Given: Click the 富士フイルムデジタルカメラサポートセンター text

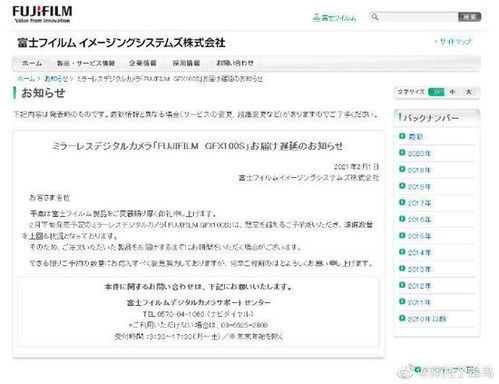Looking at the screenshot, I should (199, 303).
